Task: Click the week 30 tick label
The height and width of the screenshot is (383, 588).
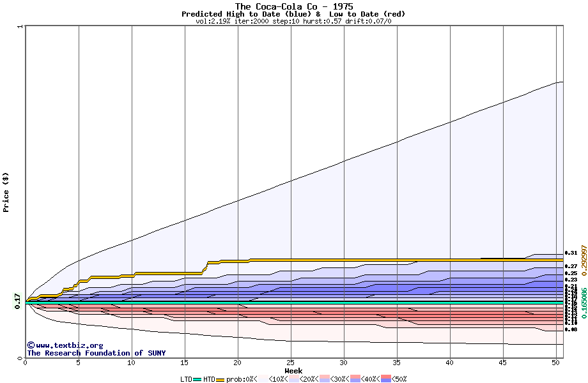Action: pos(343,363)
